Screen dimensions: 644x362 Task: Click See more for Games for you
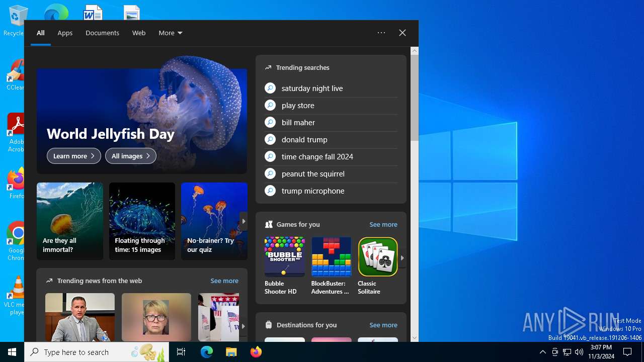click(383, 224)
